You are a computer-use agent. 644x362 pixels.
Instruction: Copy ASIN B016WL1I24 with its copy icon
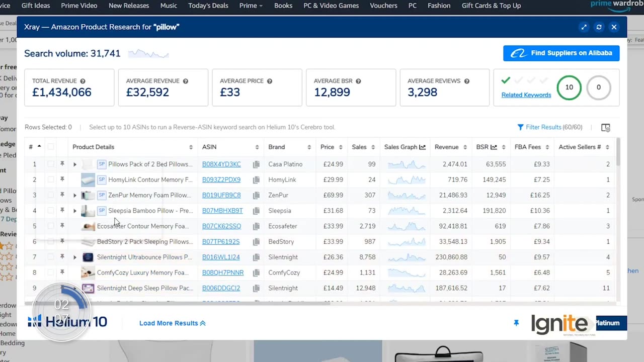pyautogui.click(x=256, y=257)
